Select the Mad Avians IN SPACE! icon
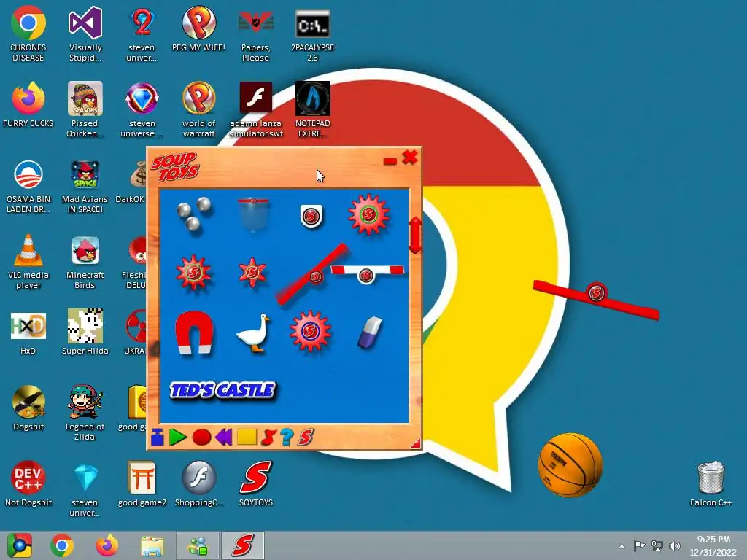The height and width of the screenshot is (560, 747). point(85,186)
